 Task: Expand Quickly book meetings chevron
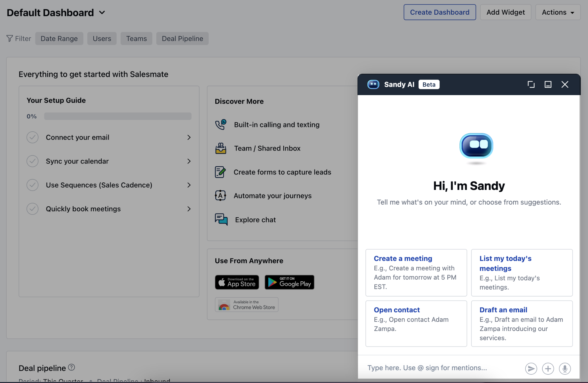point(189,209)
